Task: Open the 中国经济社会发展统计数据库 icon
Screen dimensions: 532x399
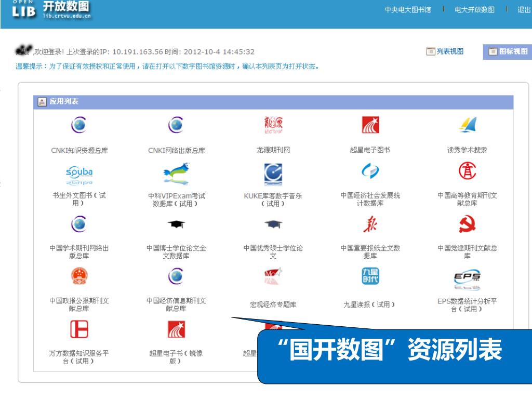Action: [370, 170]
